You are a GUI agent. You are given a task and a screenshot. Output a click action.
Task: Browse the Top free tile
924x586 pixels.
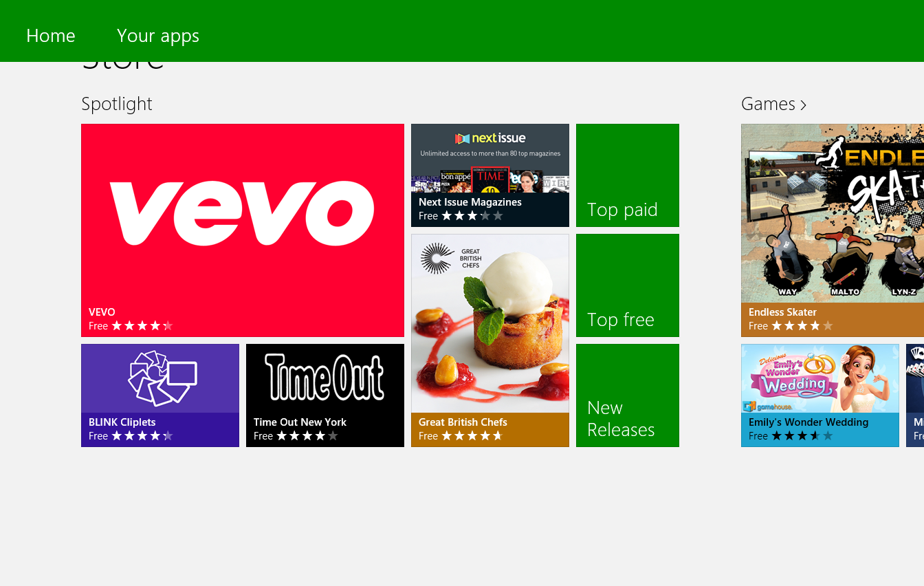tap(627, 285)
